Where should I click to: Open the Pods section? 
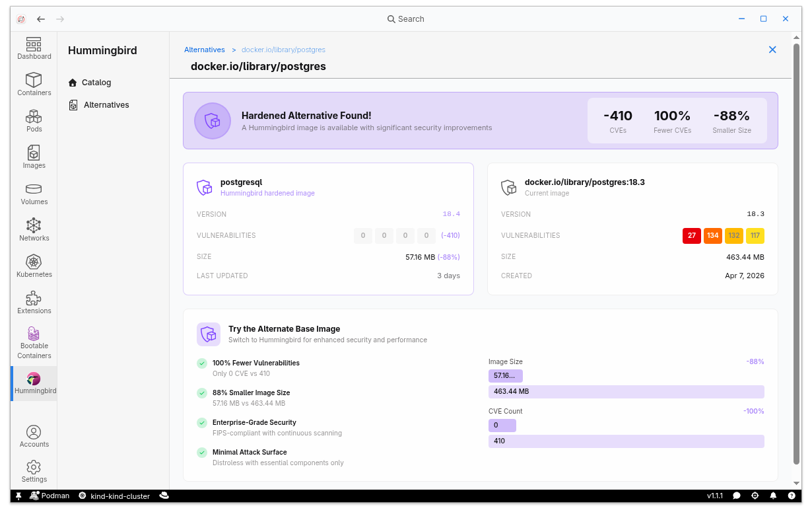[x=34, y=121]
